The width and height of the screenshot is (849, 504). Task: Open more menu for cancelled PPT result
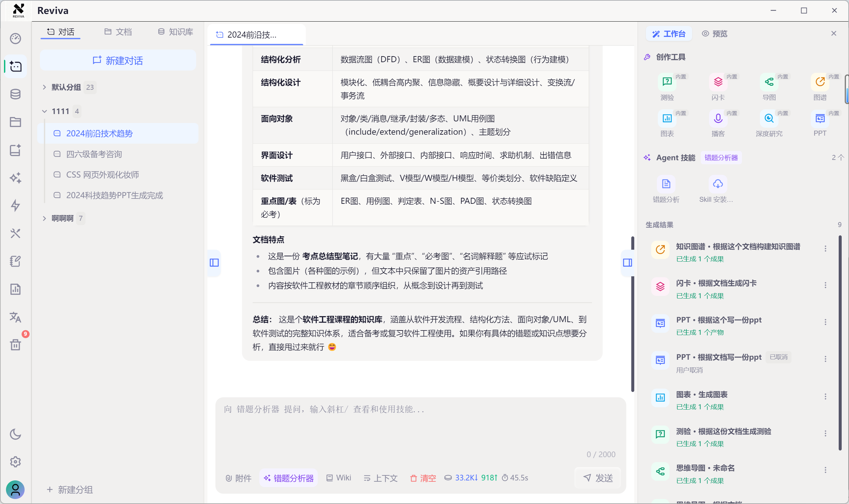coord(825,359)
